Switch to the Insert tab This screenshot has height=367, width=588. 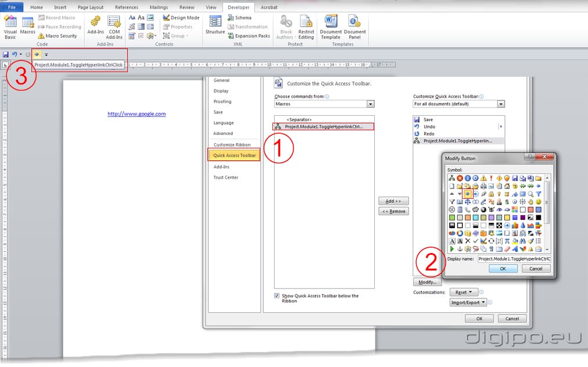tap(60, 7)
